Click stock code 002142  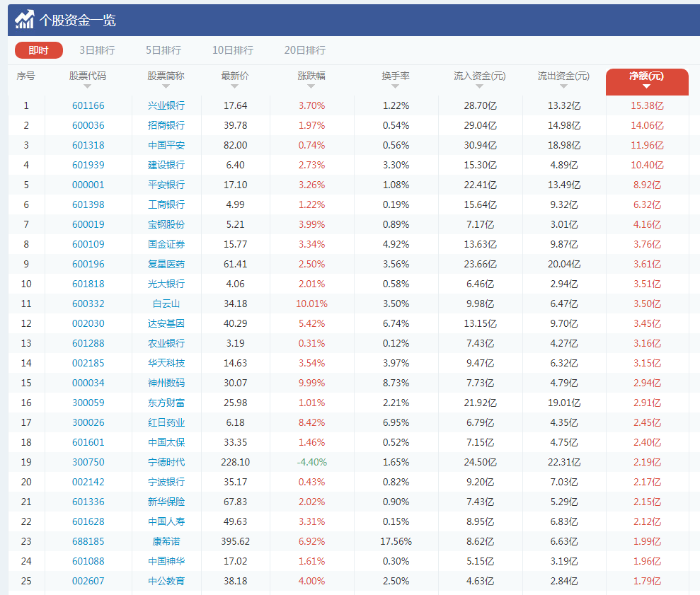[x=88, y=482]
